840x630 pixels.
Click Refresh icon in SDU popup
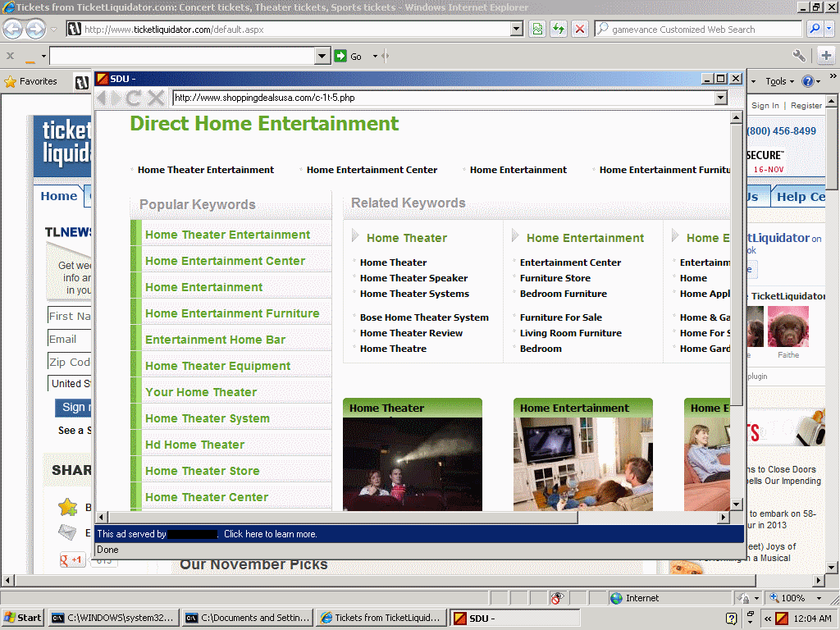pyautogui.click(x=134, y=98)
